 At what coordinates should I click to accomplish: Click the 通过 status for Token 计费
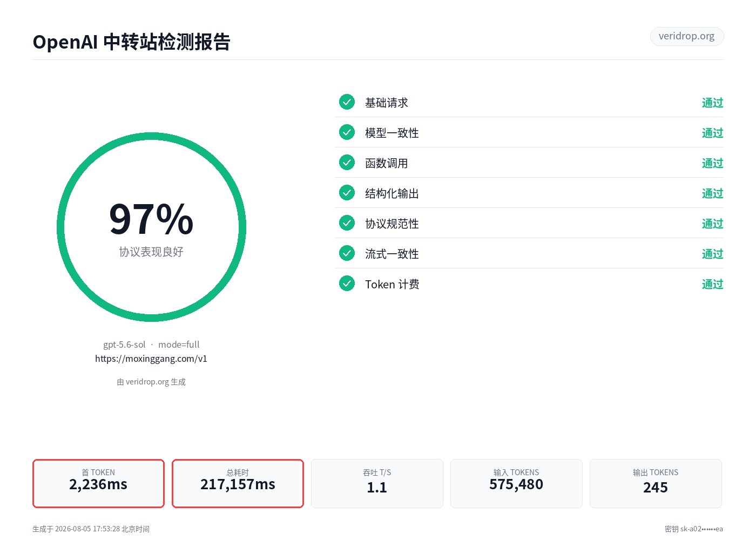point(712,284)
